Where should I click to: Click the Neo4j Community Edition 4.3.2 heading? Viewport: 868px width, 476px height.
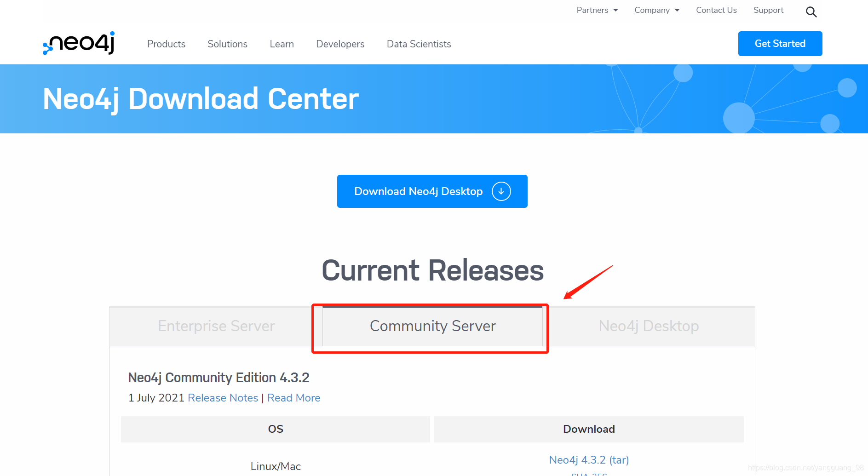218,378
